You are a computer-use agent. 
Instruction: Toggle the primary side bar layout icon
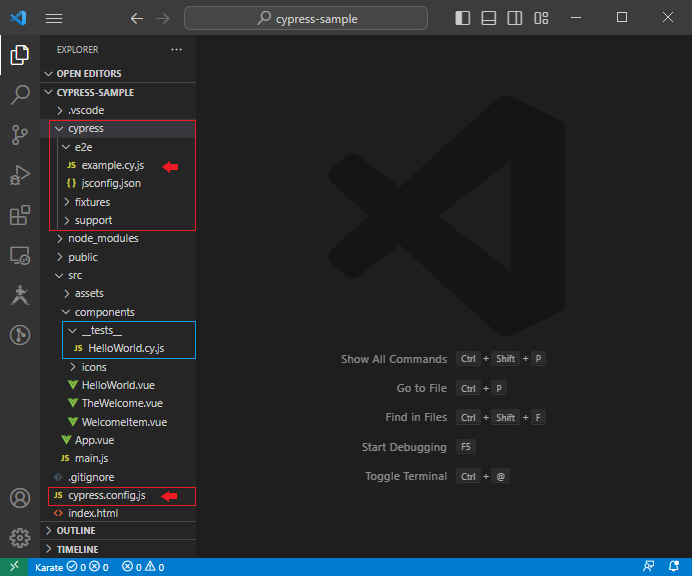pyautogui.click(x=463, y=18)
